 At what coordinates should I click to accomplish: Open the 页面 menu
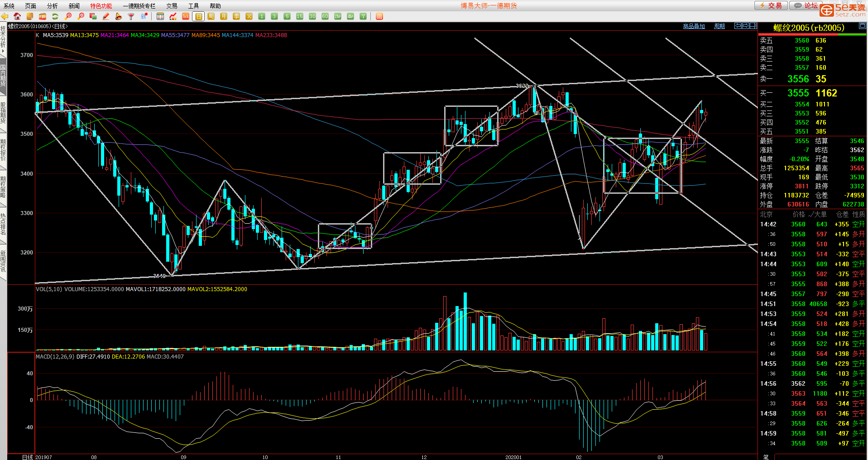pos(31,6)
